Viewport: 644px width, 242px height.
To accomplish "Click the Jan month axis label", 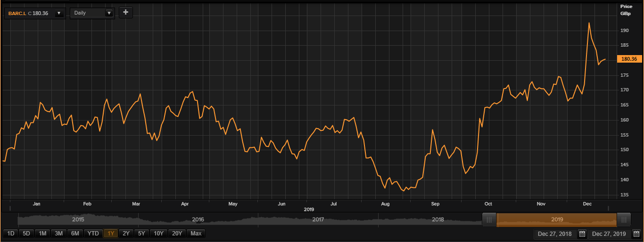I will pos(36,204).
